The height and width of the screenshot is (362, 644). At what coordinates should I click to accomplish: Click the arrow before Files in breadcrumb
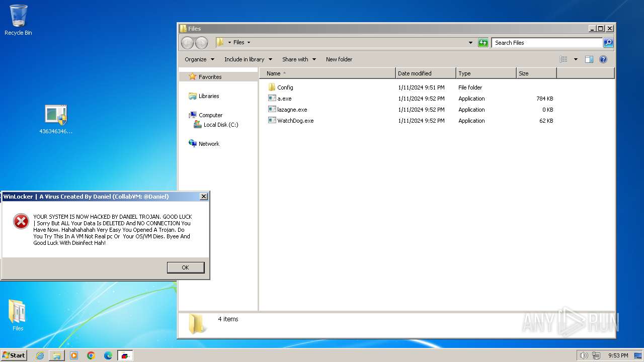[x=229, y=43]
